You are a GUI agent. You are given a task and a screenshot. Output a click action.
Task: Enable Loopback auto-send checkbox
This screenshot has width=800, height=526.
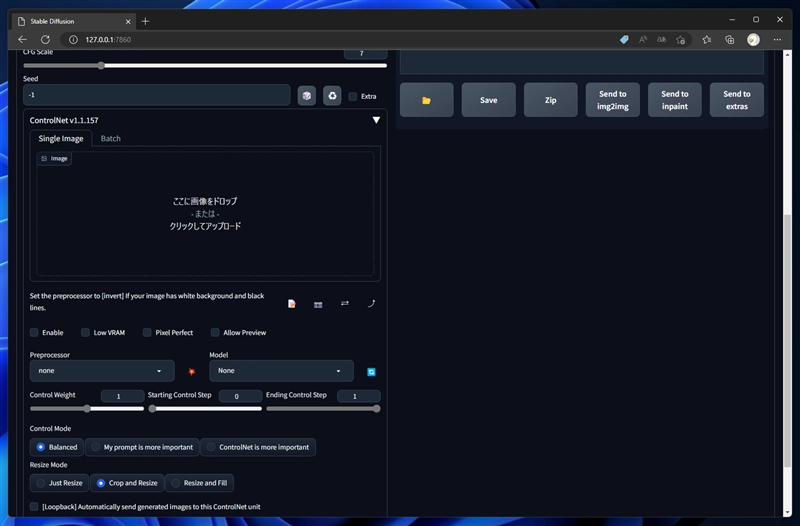click(x=34, y=507)
